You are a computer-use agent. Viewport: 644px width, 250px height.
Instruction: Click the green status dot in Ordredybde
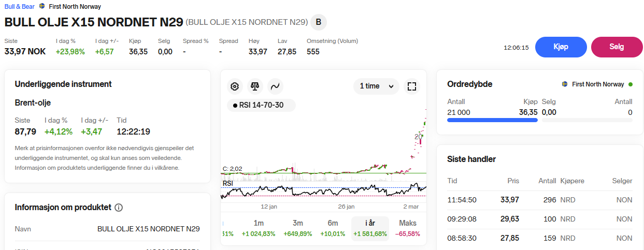coord(630,84)
